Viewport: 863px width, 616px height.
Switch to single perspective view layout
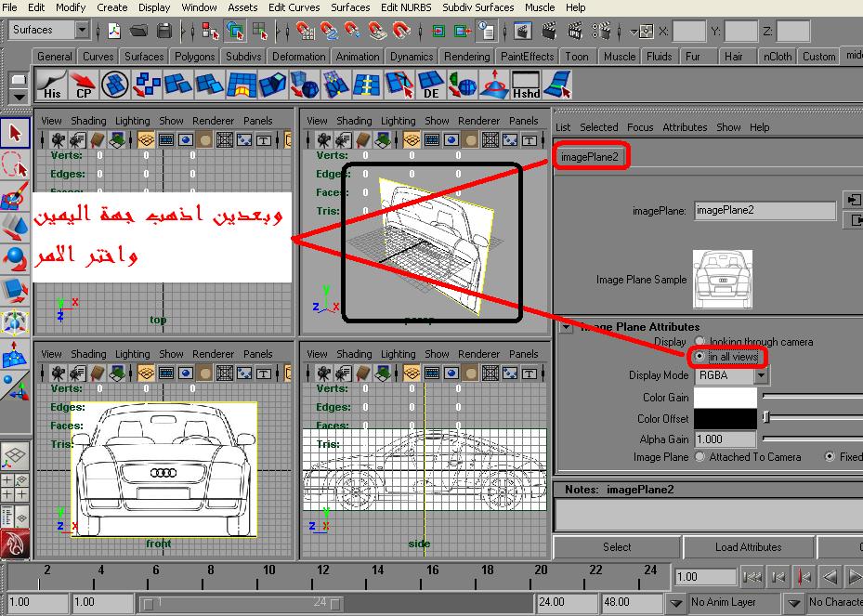tap(15, 456)
